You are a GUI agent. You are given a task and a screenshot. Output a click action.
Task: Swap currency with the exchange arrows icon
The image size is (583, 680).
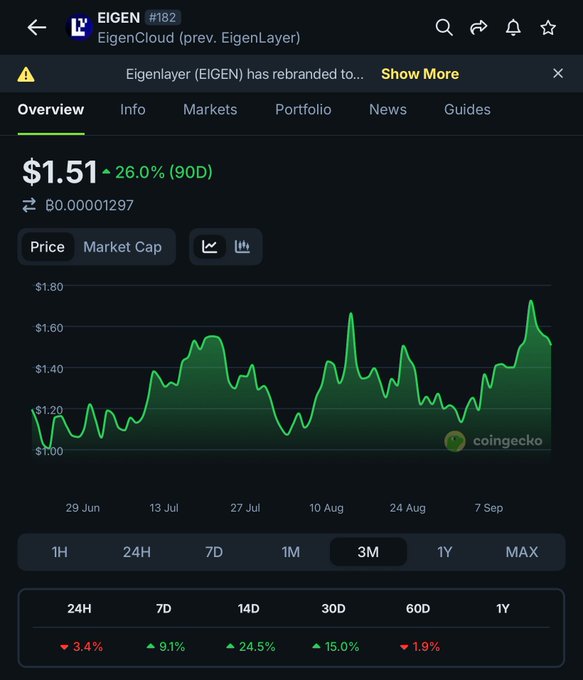click(x=29, y=205)
